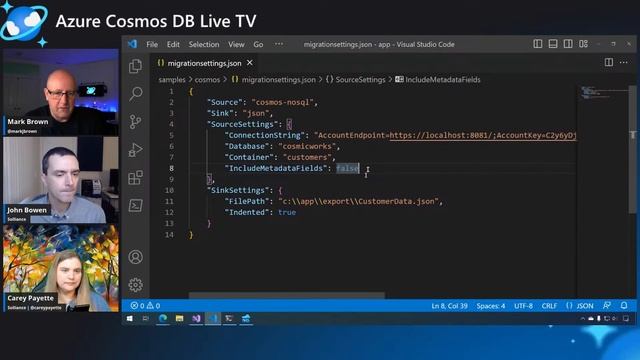Open the Run and Debug view
640x360 pixels.
tap(136, 149)
